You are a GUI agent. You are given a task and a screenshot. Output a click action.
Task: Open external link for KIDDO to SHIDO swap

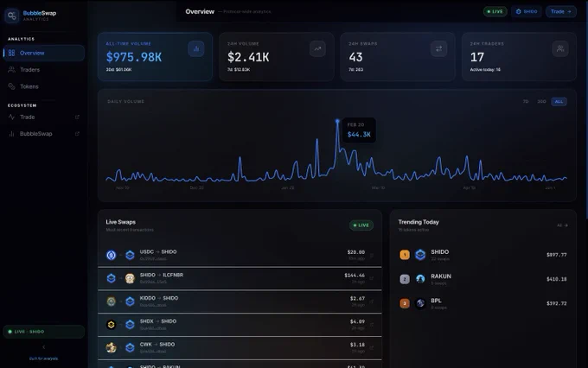(372, 301)
